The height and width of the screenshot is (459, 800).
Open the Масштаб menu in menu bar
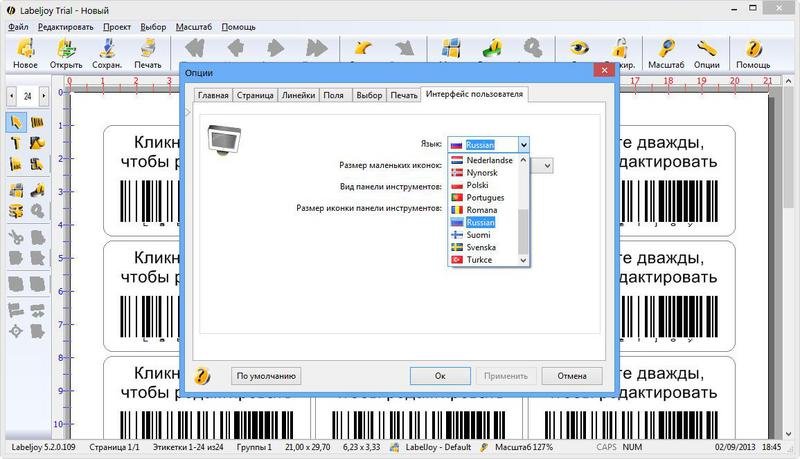[194, 27]
